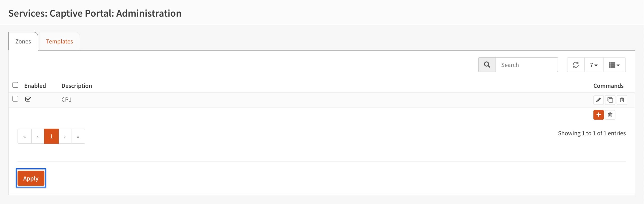Refresh the zones table
This screenshot has width=644, height=204.
pyautogui.click(x=576, y=65)
